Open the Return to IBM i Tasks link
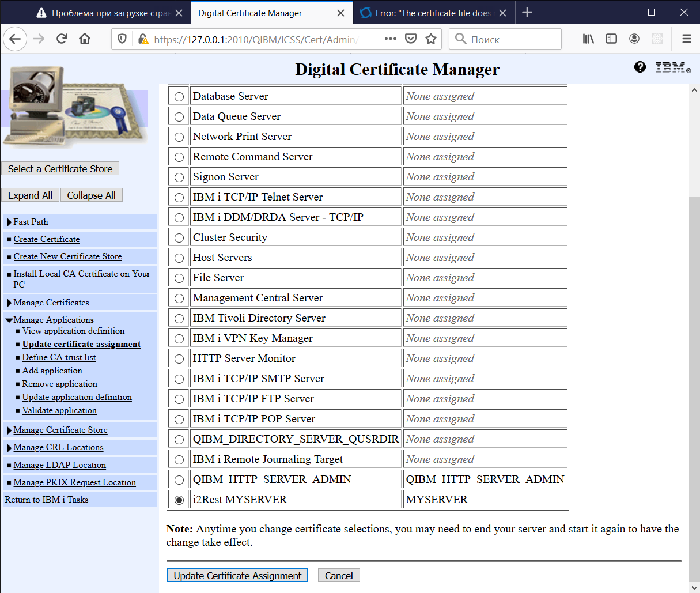 (47, 500)
